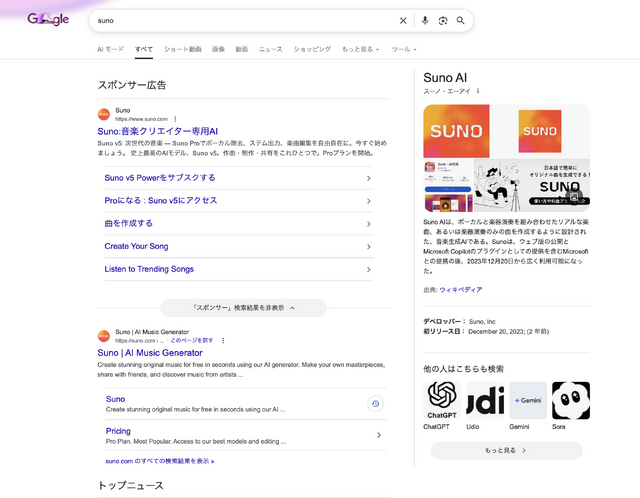Screen dimensions: 640x498
Task: Click the もっと見る button under related searches
Action: tap(506, 451)
